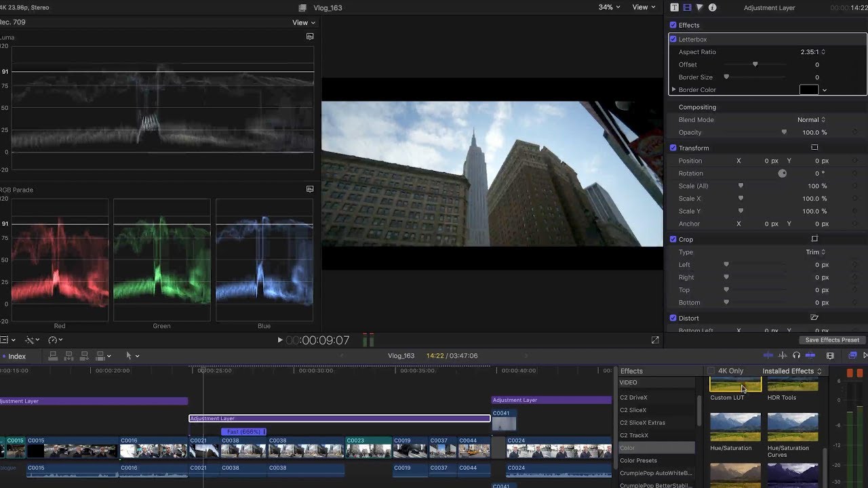Screen dimensions: 868x488
Task: Click the viewer play button
Action: [x=280, y=340]
